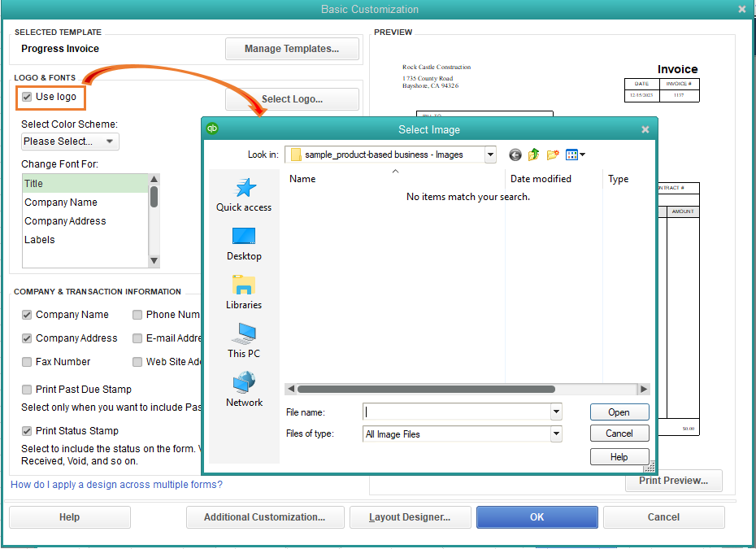Enable the Phone Number checkbox
The image size is (756, 549).
click(x=137, y=315)
